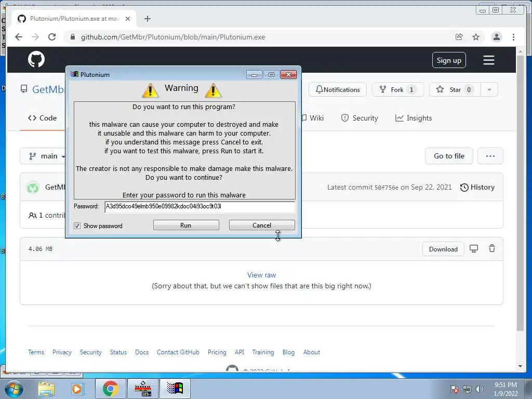Bookmark this page with star icon
Image resolution: width=532 pixels, height=399 pixels.
tap(476, 37)
